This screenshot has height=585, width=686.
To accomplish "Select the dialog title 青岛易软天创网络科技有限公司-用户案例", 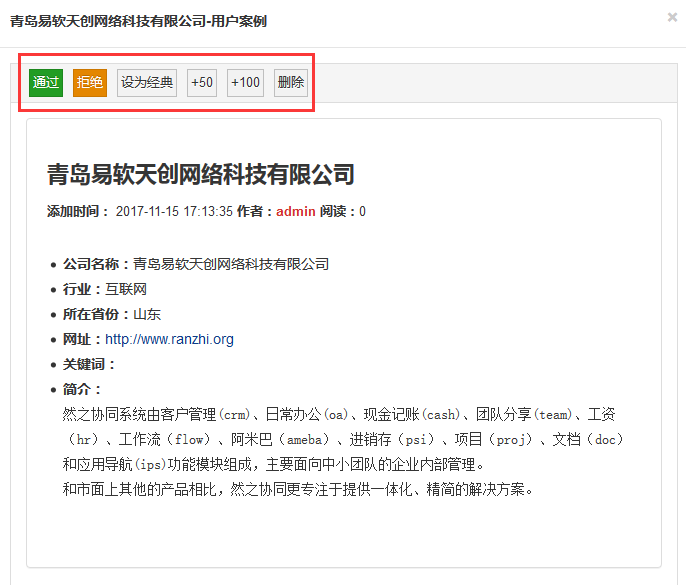I will coord(138,21).
